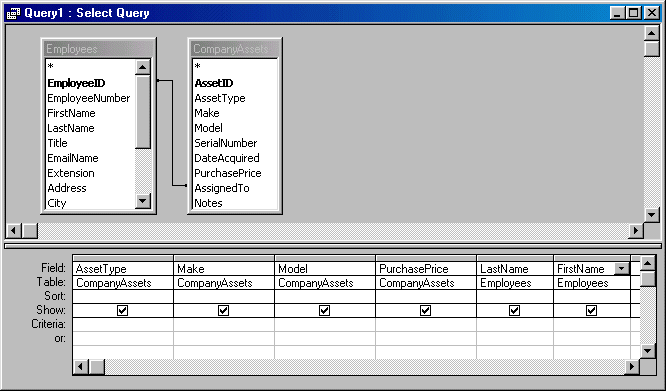Uncheck Show box for FirstName column

coord(591,310)
